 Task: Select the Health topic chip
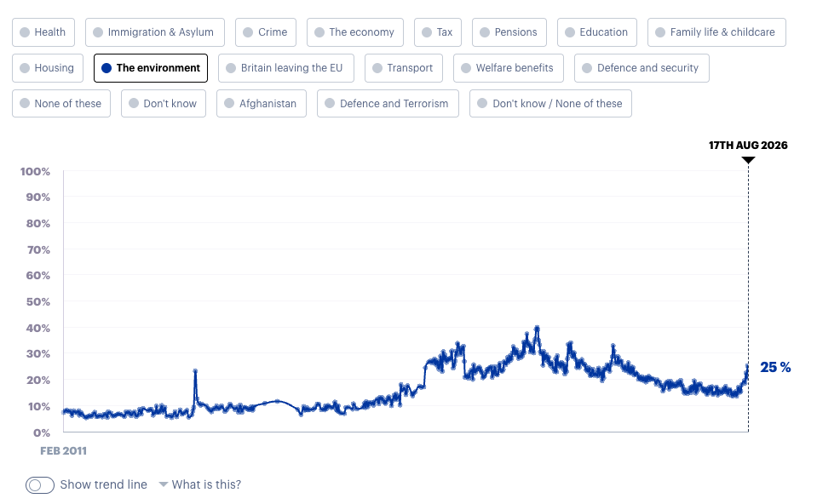[x=43, y=32]
